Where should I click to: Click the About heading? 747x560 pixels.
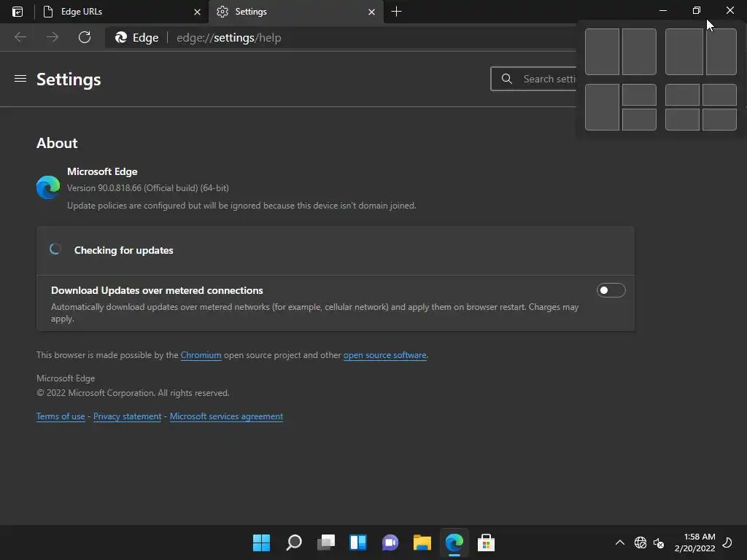(x=57, y=143)
